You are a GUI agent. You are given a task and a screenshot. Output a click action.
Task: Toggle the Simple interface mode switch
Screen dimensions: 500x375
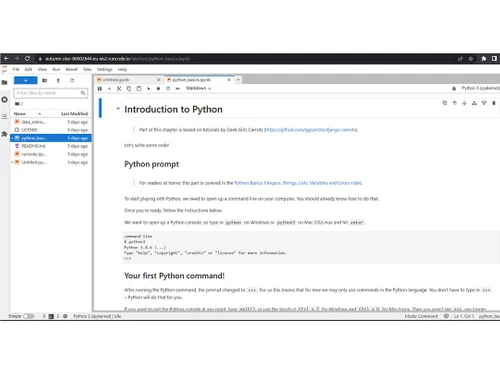[x=29, y=316]
